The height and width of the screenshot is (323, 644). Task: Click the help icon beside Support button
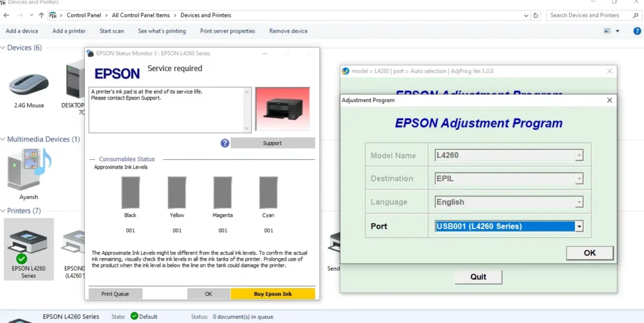tap(225, 143)
